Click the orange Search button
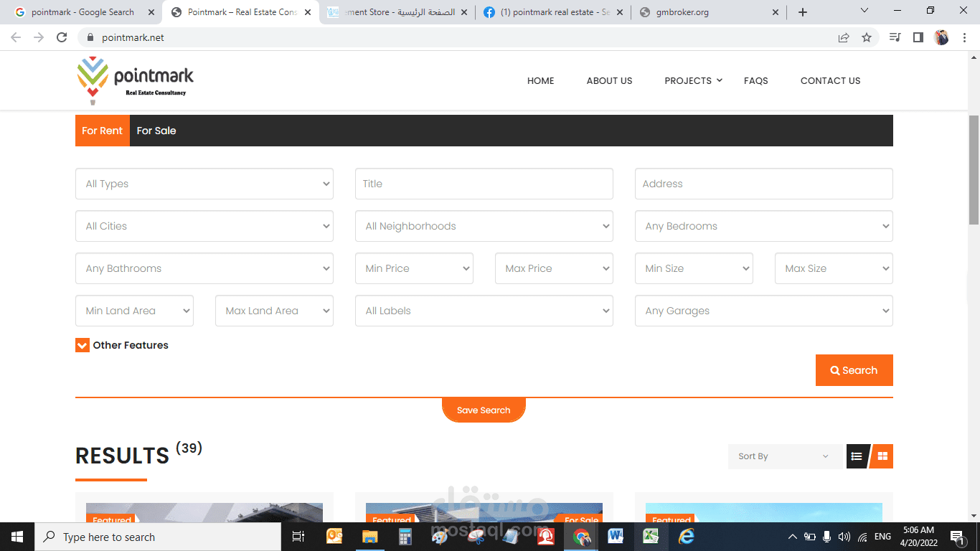This screenshot has width=980, height=551. (854, 370)
